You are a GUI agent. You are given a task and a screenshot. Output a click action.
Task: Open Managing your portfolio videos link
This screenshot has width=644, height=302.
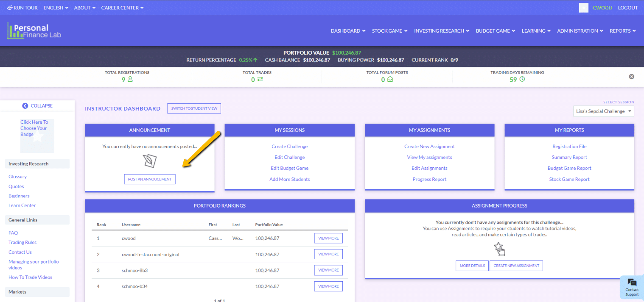pos(34,265)
